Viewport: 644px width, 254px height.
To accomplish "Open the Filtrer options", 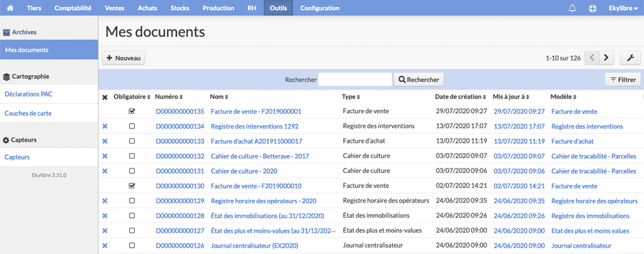I will [623, 80].
